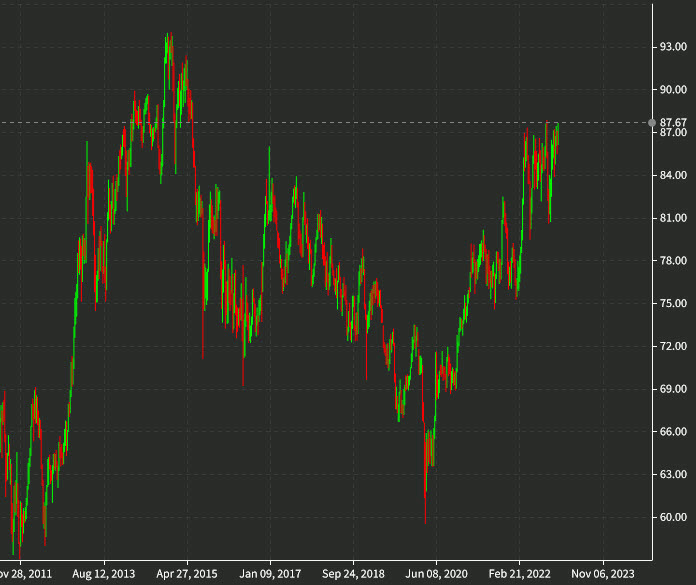This screenshot has height=585, width=696.
Task: Click the 90.00 price axis label
Action: pyautogui.click(x=673, y=90)
